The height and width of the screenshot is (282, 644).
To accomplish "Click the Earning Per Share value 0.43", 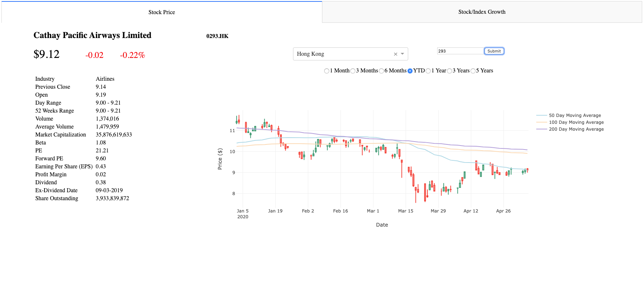I will pyautogui.click(x=101, y=167).
